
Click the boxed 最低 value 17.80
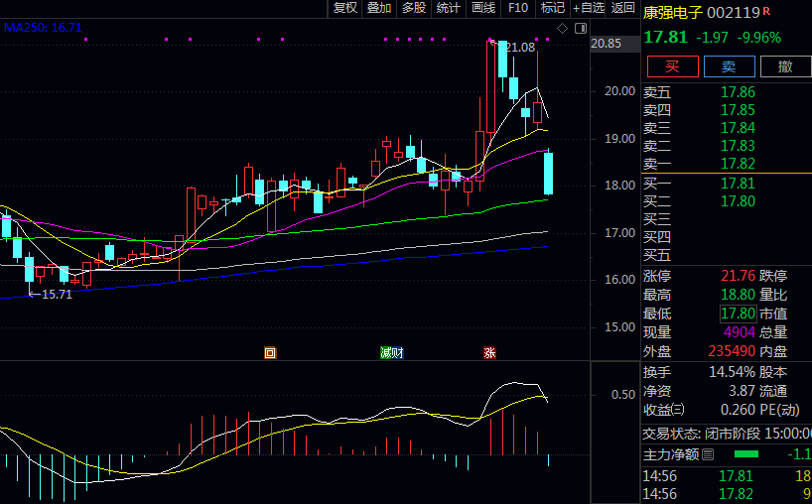(x=738, y=314)
